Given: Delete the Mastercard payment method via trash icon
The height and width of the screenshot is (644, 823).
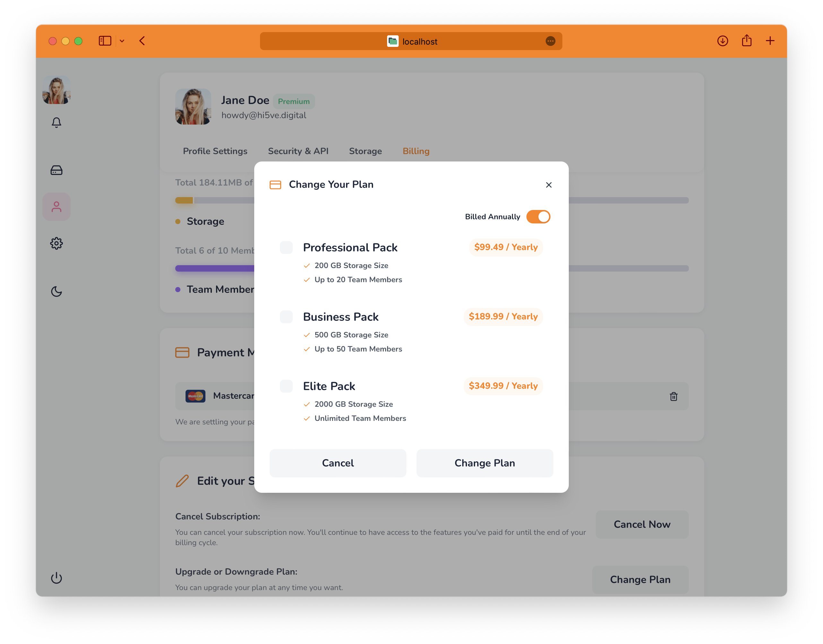Looking at the screenshot, I should [673, 396].
